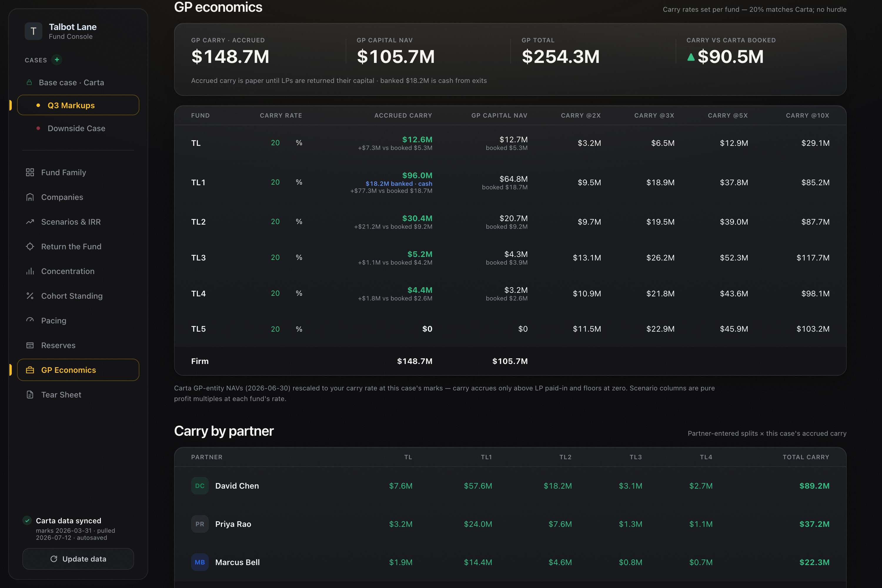Screen dimensions: 882x588
Task: Click the Update data button
Action: tap(78, 559)
